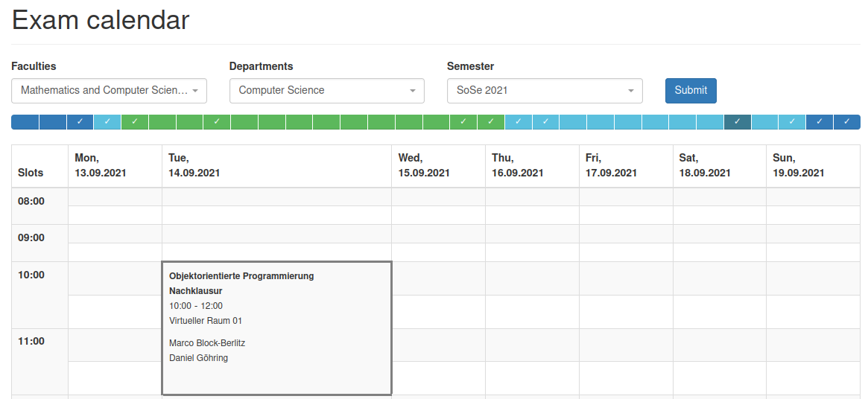Click the Submit button
The height and width of the screenshot is (399, 868).
[x=691, y=91]
